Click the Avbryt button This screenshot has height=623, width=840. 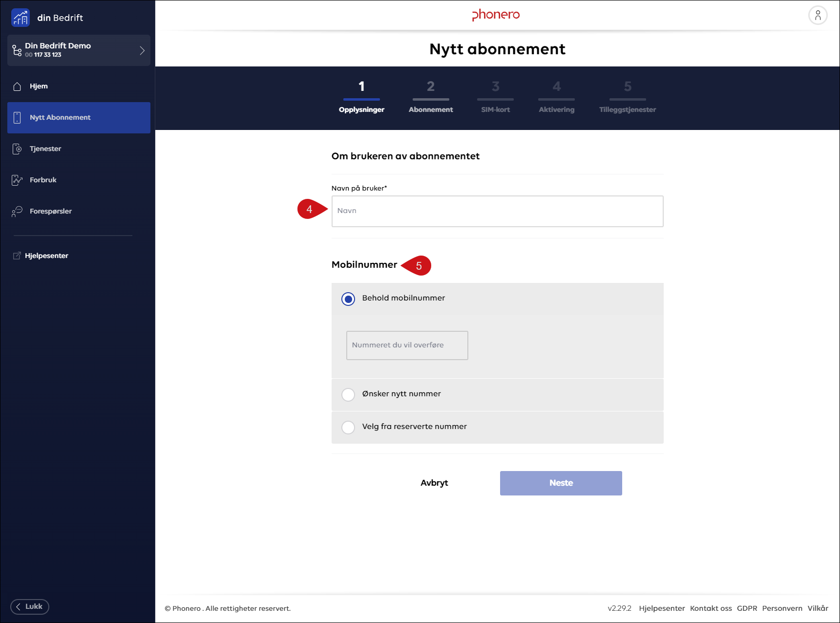434,483
